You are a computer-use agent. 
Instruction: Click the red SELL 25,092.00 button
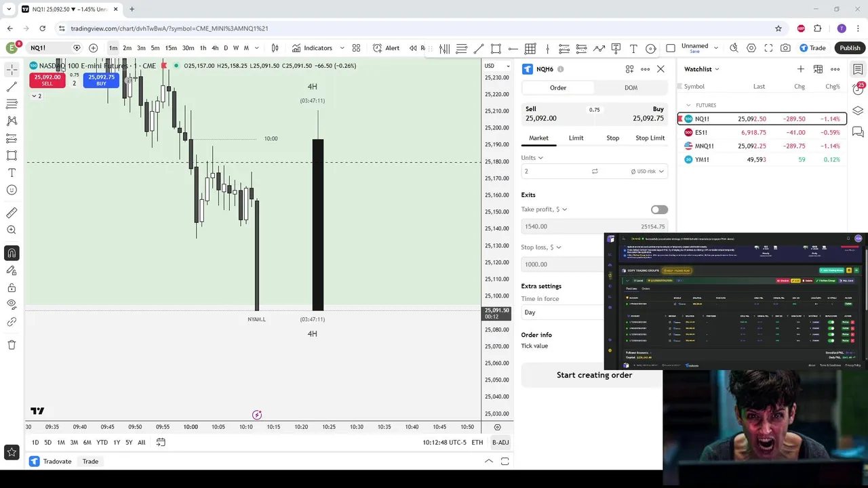47,80
